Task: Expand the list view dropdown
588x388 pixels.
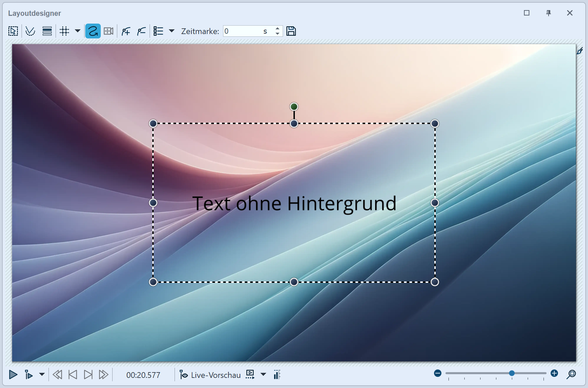Action: [x=172, y=31]
